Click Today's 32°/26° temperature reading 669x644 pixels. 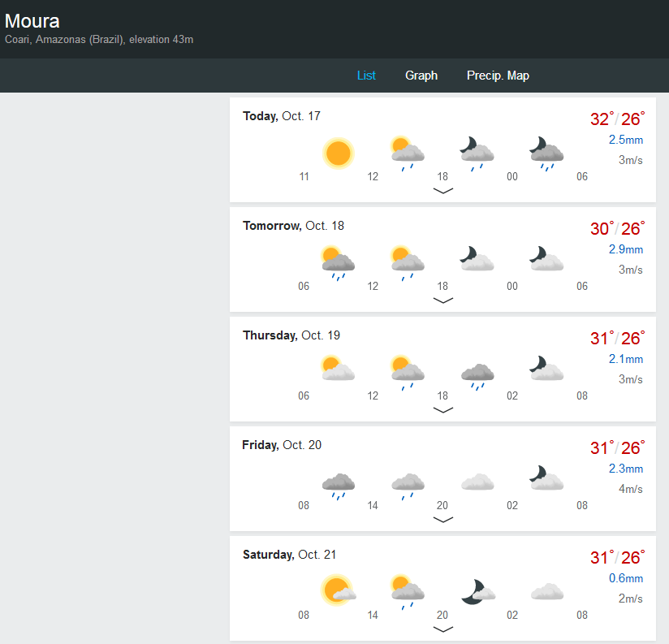pos(617,119)
